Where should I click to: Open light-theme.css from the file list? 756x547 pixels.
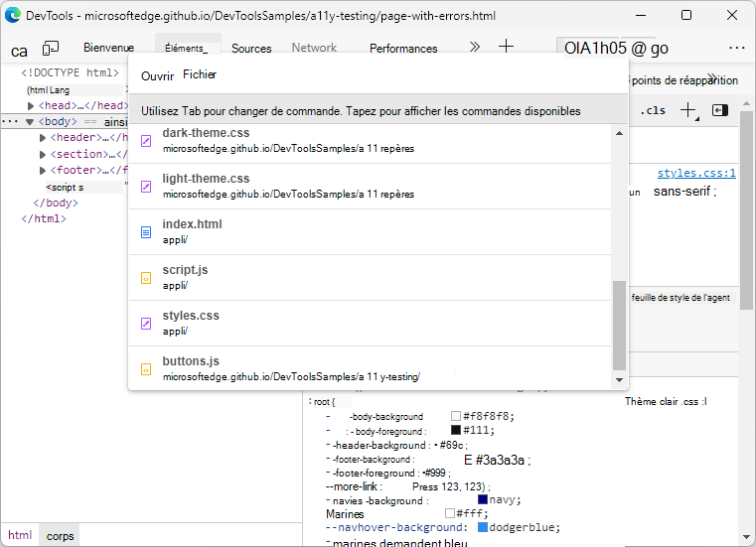pos(370,186)
